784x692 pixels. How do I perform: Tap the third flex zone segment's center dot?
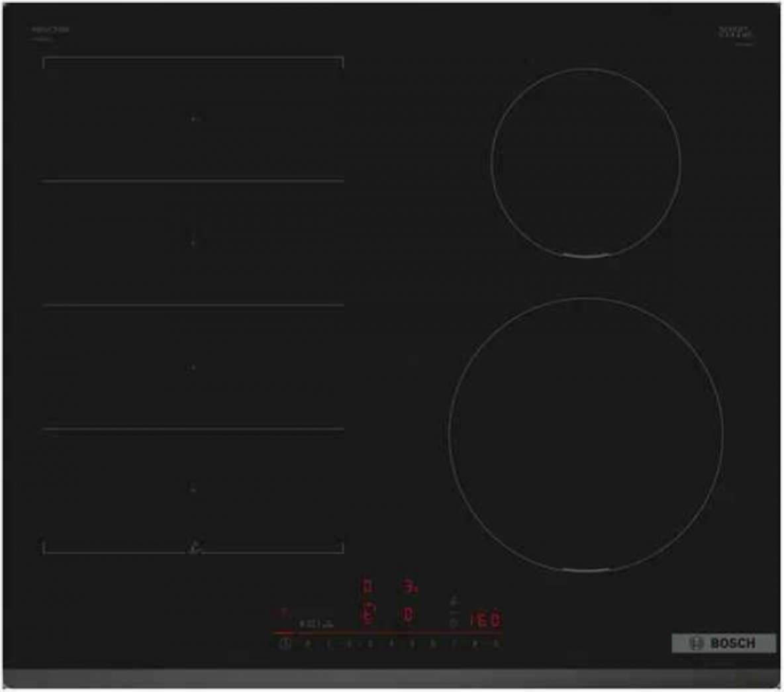[x=193, y=367]
